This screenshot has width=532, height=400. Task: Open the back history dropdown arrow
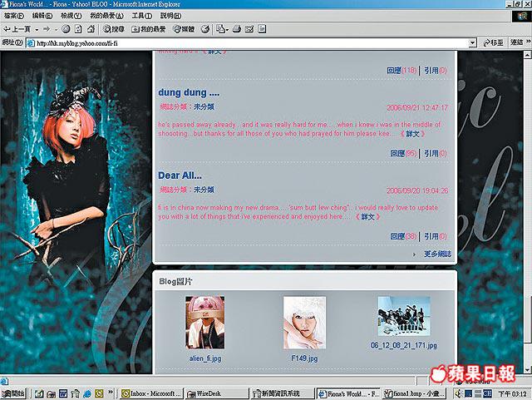pyautogui.click(x=37, y=30)
